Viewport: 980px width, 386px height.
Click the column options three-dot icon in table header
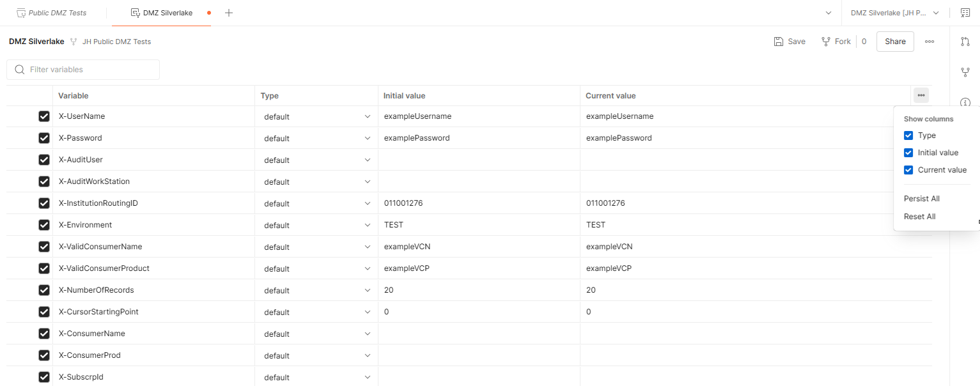click(x=921, y=95)
